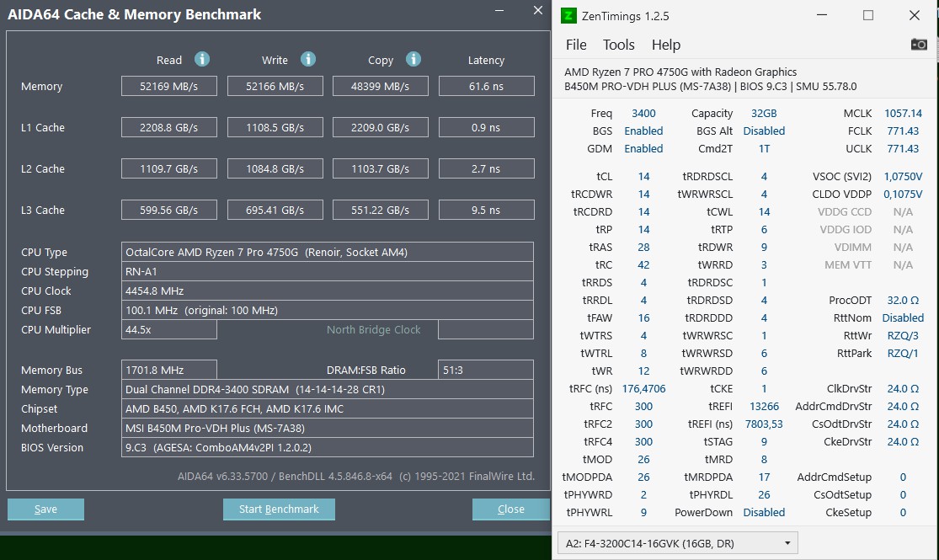Open the Tools menu in ZenTimings
Image resolution: width=939 pixels, height=560 pixels.
pyautogui.click(x=619, y=45)
